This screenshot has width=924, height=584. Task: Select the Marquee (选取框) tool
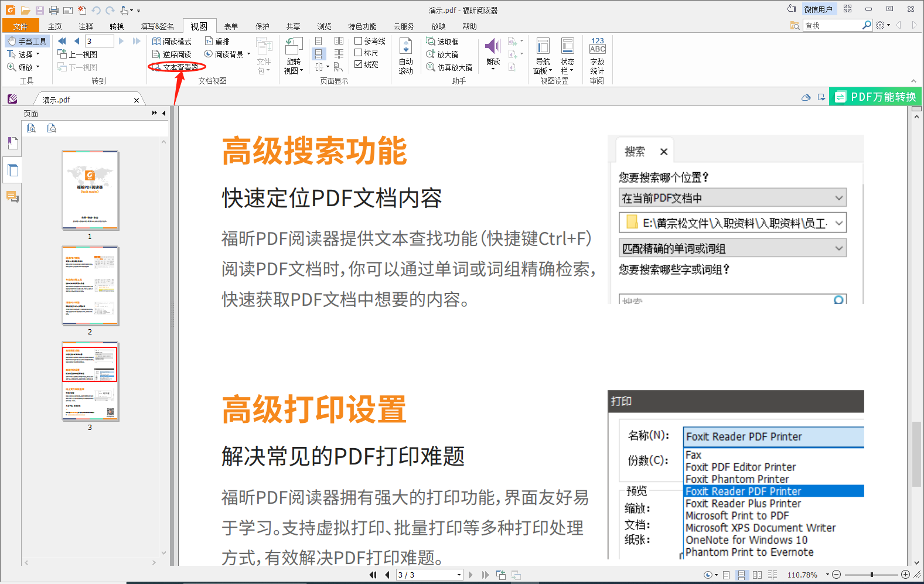tap(442, 42)
